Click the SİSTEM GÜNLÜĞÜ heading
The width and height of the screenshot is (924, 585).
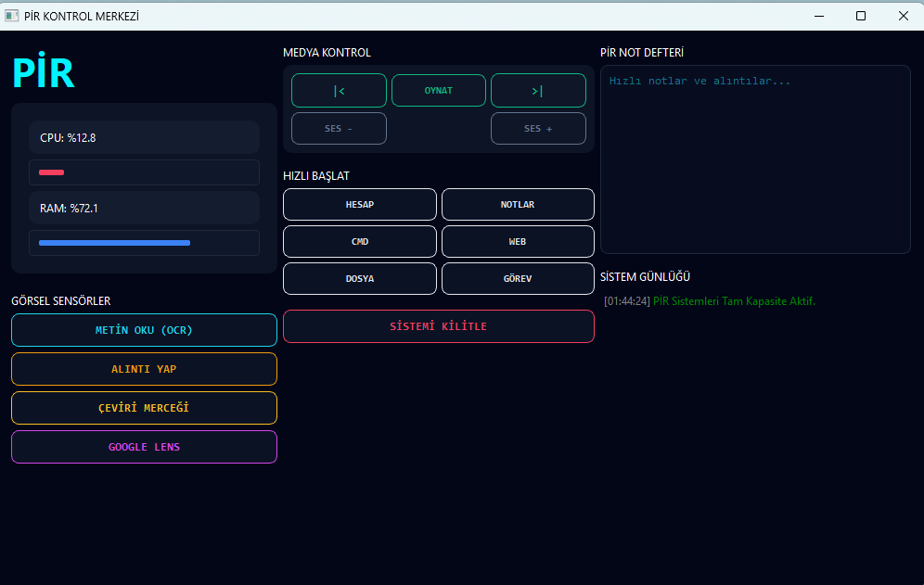coord(646,277)
